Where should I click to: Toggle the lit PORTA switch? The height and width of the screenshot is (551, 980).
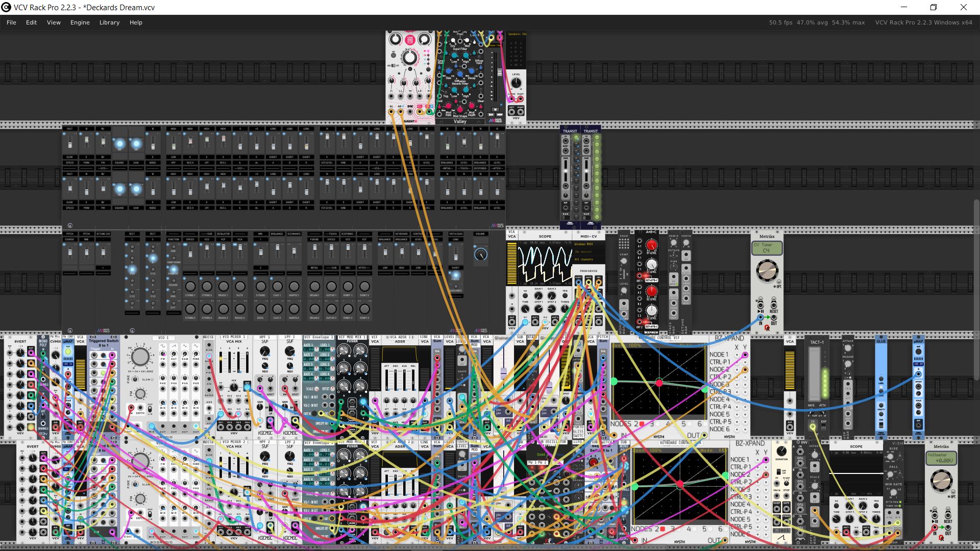coord(456,275)
